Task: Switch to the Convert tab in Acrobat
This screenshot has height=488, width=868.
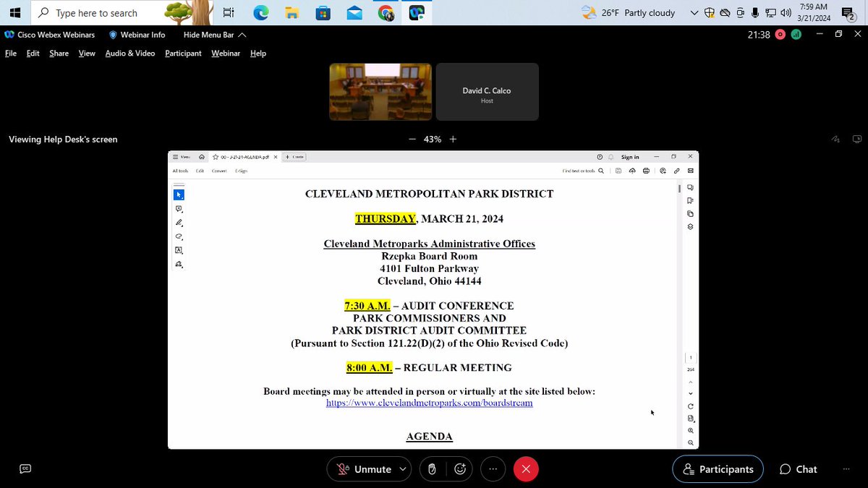Action: pos(219,171)
